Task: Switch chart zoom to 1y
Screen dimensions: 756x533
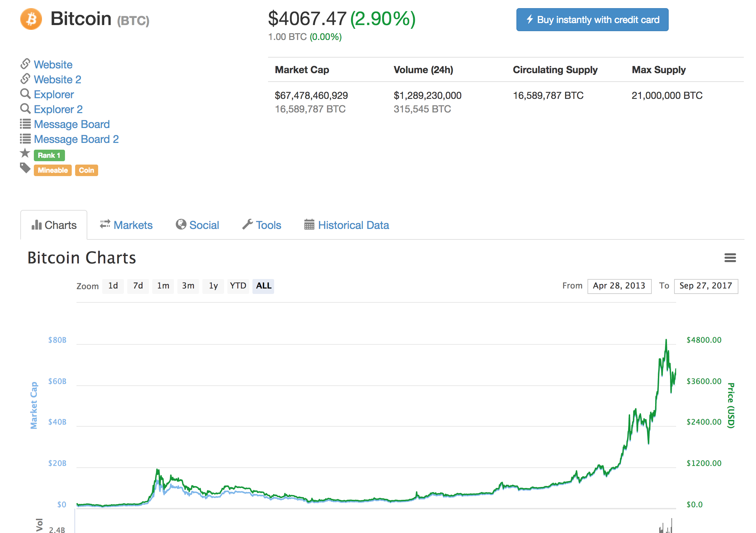Action: pyautogui.click(x=213, y=286)
